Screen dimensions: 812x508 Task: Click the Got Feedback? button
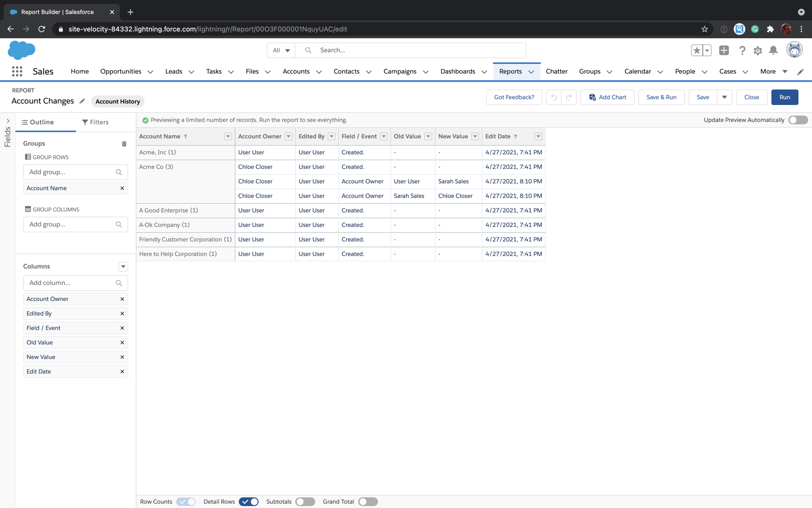514,97
